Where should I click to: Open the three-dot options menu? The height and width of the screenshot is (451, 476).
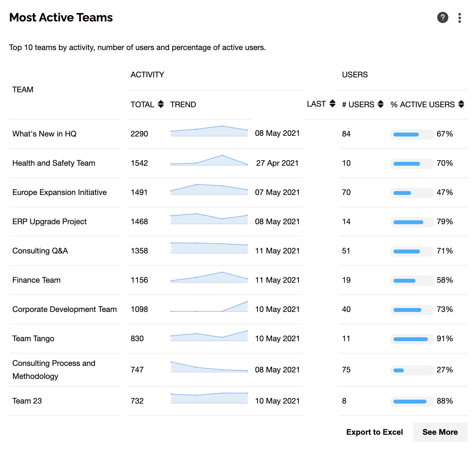click(x=459, y=18)
